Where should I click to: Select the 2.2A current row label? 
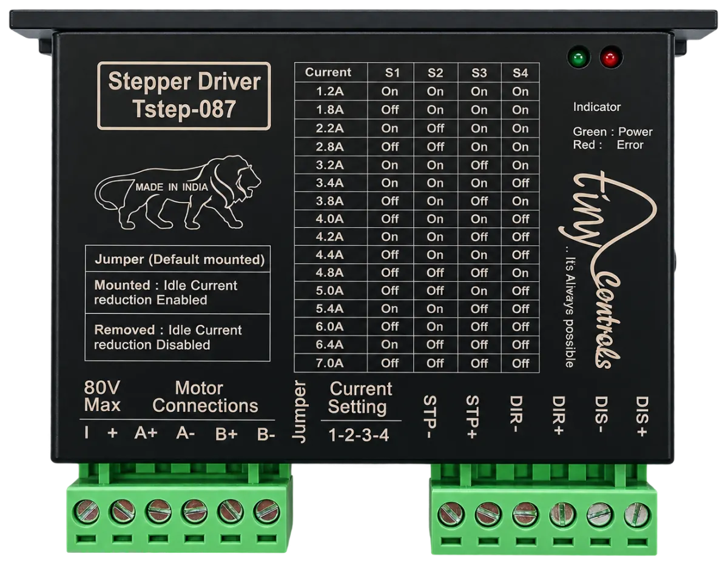tap(330, 129)
